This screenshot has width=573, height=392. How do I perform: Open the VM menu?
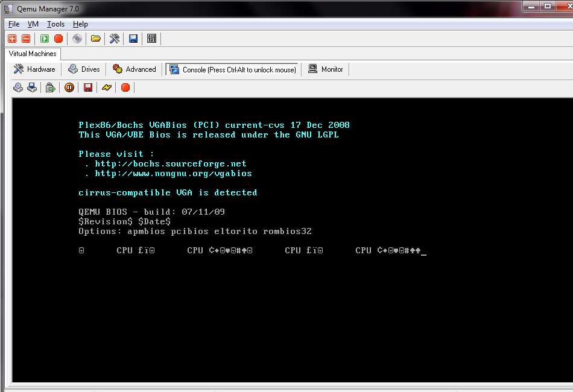(33, 24)
